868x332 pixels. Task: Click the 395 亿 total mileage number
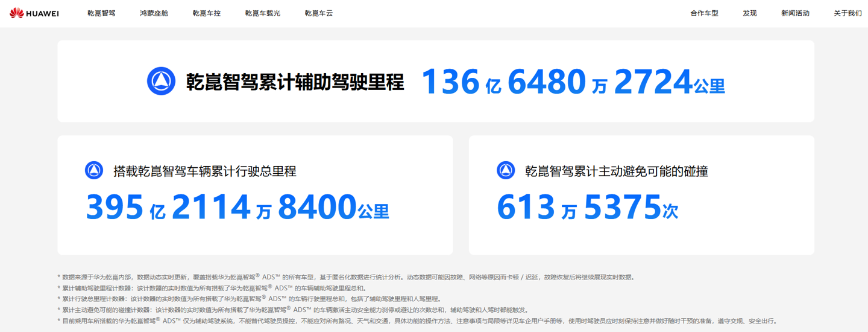coord(125,207)
